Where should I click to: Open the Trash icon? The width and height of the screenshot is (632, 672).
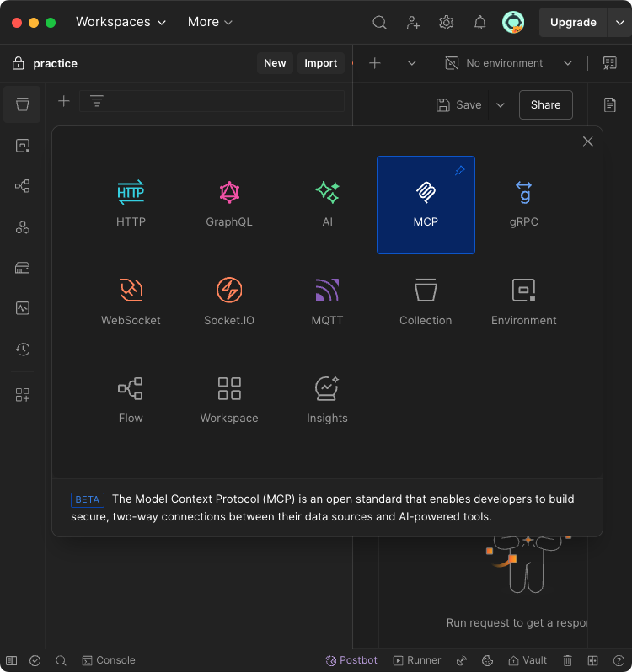tap(568, 660)
